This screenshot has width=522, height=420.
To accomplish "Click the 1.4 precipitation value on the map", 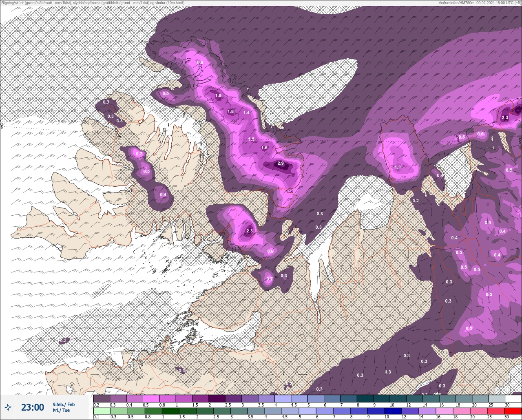I will [246, 113].
